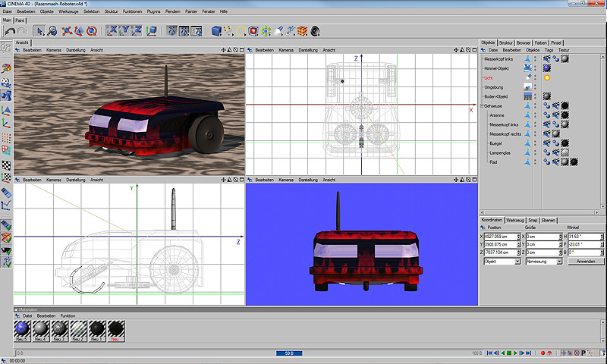Viewport: 607px width, 364px height.
Task: Open the Plug-ins menu
Action: pos(155,12)
